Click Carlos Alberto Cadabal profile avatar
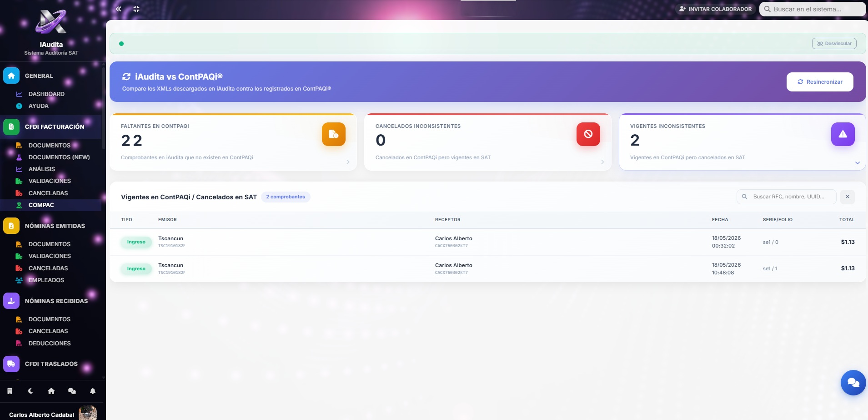Image resolution: width=868 pixels, height=420 pixels. [x=88, y=413]
